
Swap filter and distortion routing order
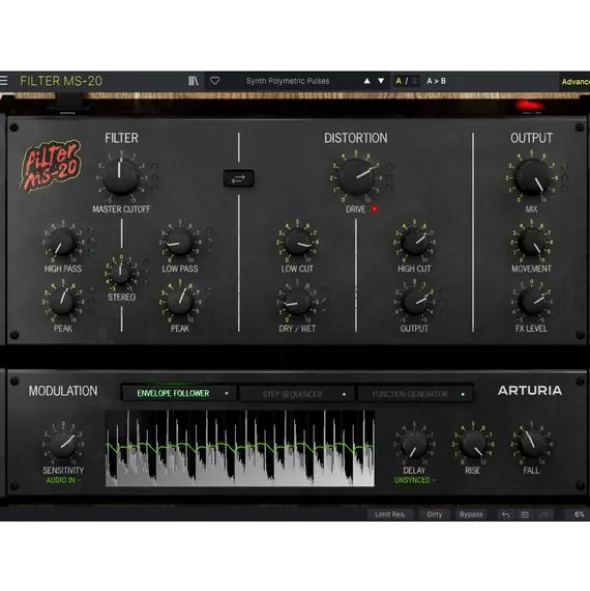pyautogui.click(x=239, y=179)
